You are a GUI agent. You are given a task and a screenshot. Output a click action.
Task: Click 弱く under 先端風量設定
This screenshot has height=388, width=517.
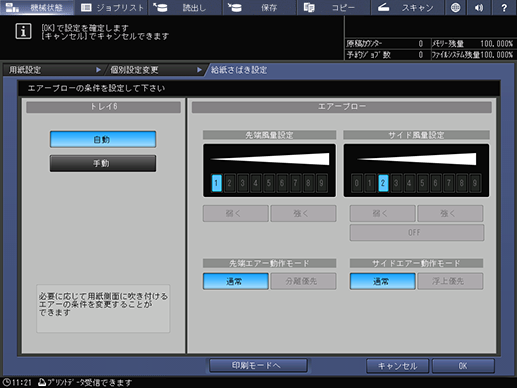[236, 214]
